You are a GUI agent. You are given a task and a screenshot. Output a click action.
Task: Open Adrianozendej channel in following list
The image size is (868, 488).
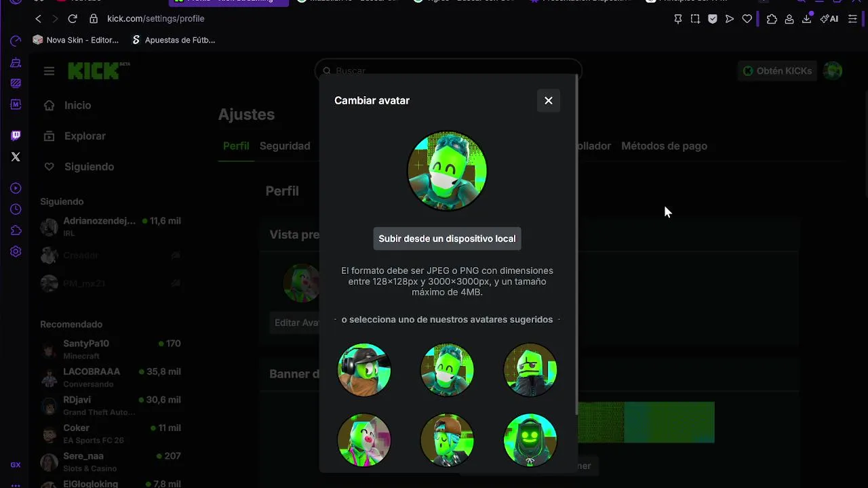tap(111, 227)
